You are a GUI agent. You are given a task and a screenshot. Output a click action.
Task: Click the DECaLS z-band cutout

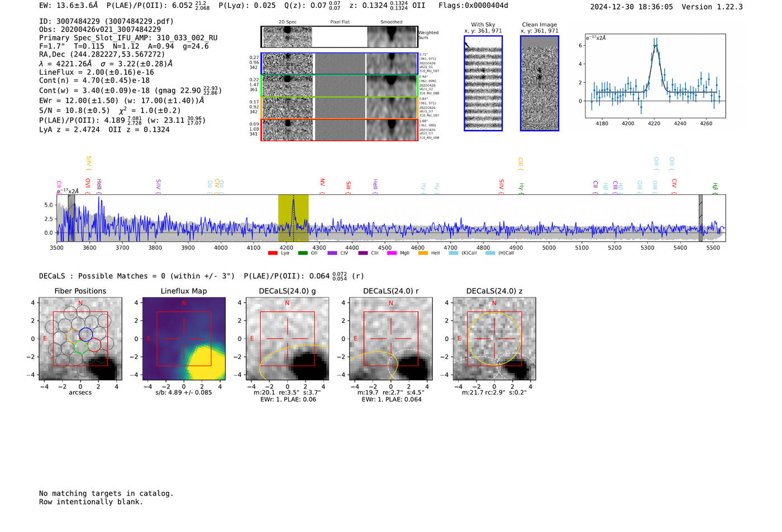coord(494,339)
